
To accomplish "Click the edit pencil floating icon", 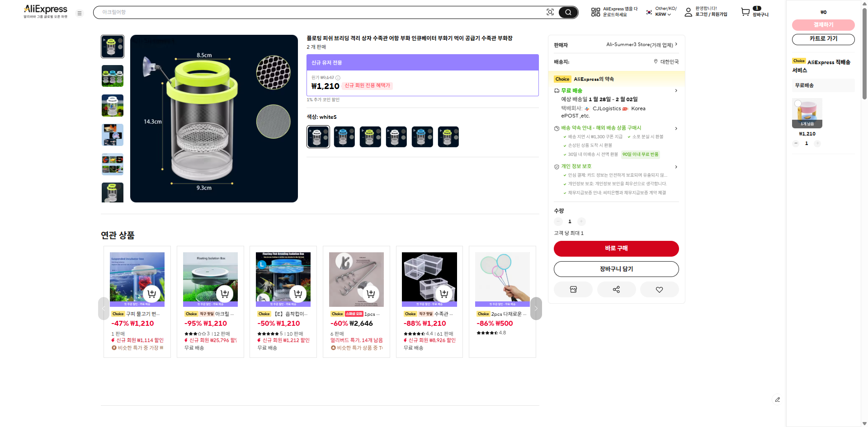I will point(777,399).
